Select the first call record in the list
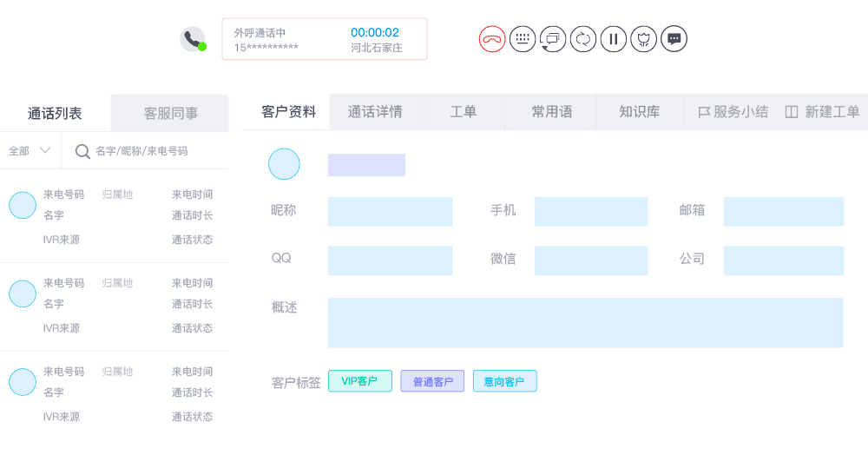This screenshot has height=455, width=868. (x=114, y=217)
